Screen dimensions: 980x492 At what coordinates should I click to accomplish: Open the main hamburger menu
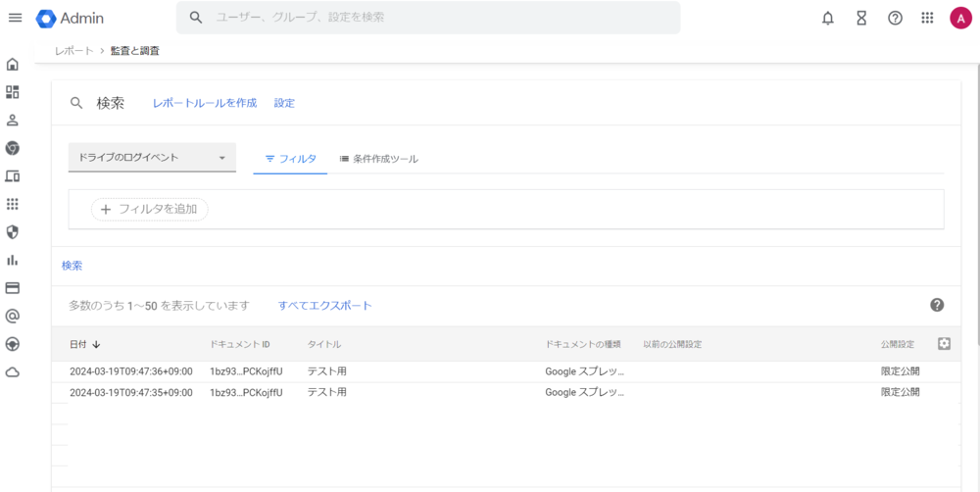coord(15,18)
